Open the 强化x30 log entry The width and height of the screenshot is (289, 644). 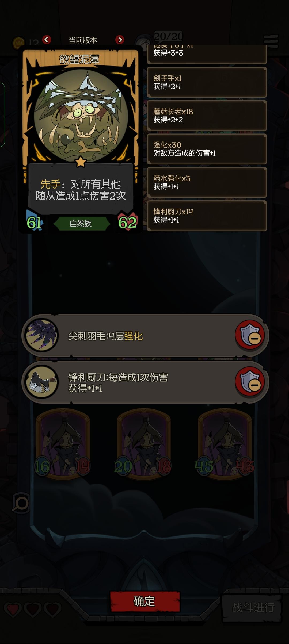tap(207, 149)
